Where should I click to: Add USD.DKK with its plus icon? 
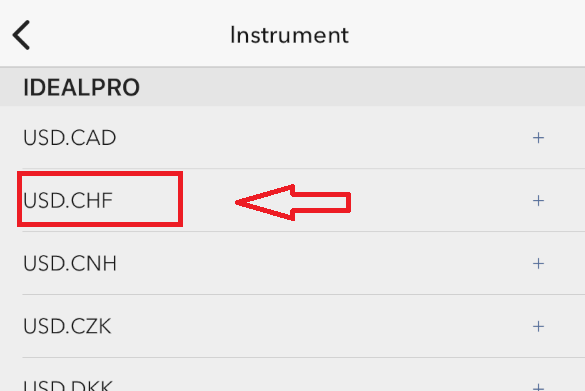coord(538,387)
